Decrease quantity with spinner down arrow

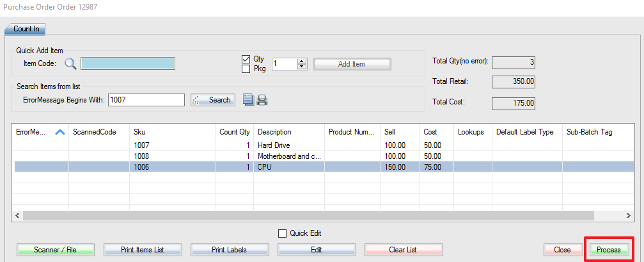tap(302, 67)
